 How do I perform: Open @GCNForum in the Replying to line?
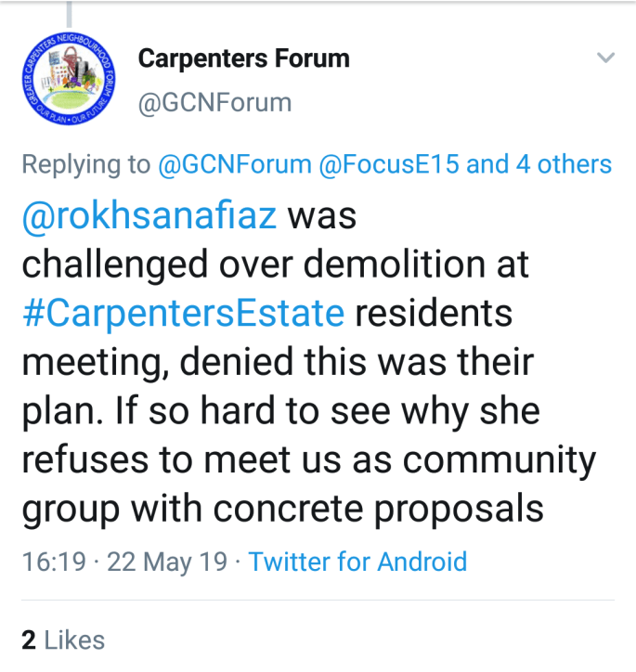tap(234, 164)
